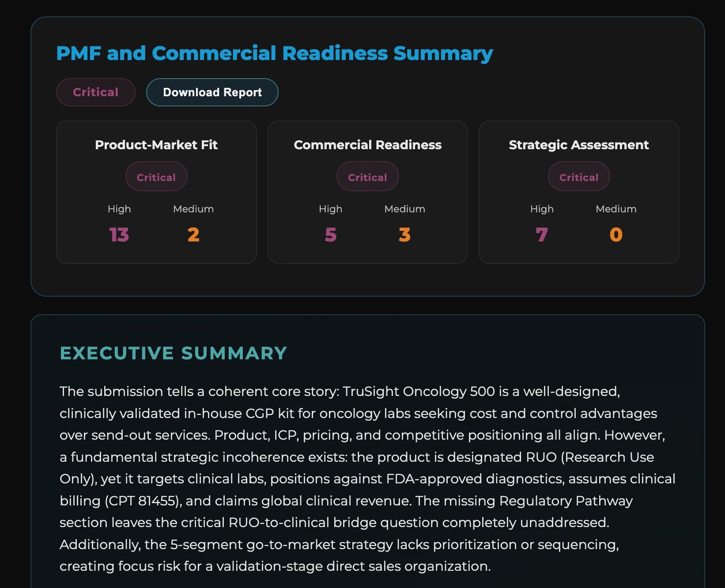725x588 pixels.
Task: Select the Critical badge under Commercial Readiness
Action: (367, 176)
